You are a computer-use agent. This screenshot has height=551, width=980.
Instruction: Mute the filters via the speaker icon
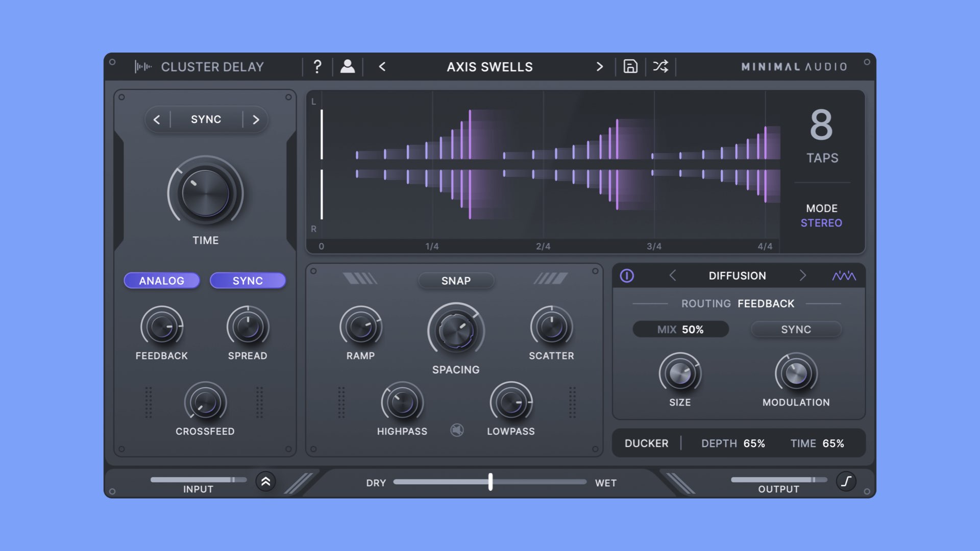point(457,430)
